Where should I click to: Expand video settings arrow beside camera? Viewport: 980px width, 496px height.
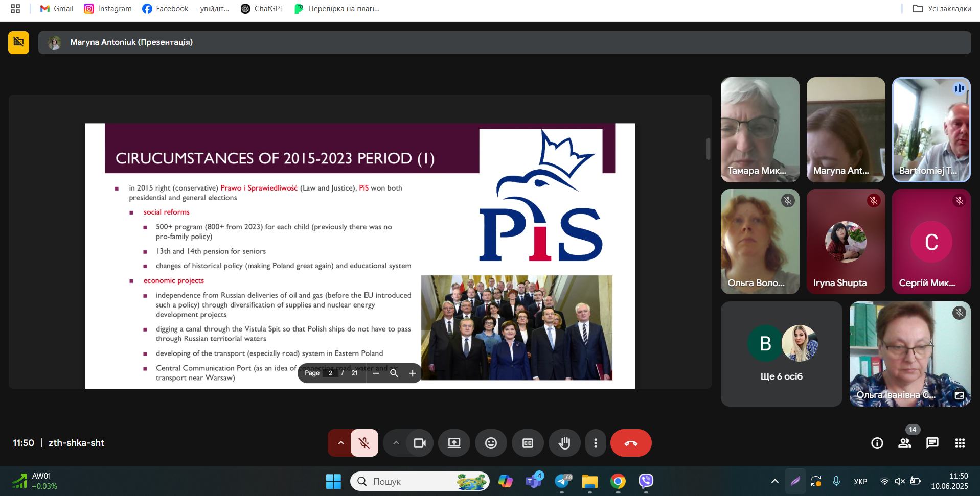click(x=396, y=443)
